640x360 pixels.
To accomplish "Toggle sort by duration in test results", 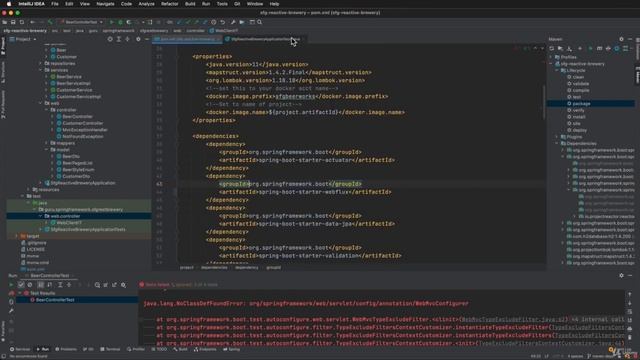I will (x=49, y=284).
